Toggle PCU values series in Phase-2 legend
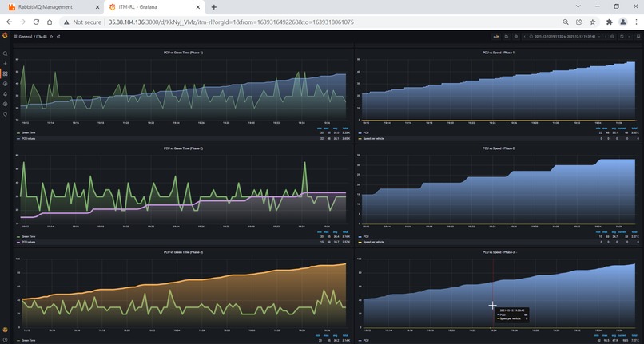Screen dimensions: 644x344 (28, 242)
